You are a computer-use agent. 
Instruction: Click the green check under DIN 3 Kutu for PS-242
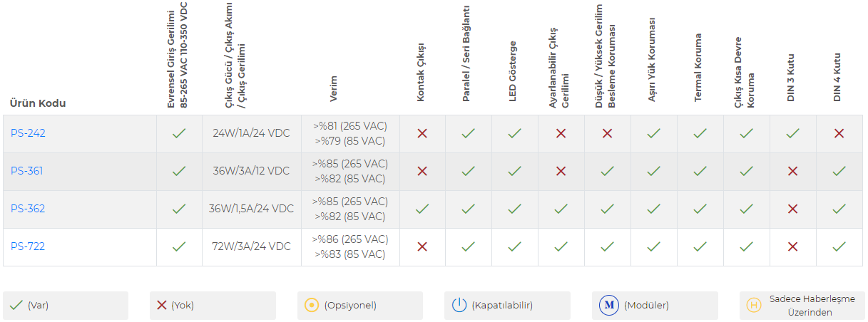click(x=793, y=133)
